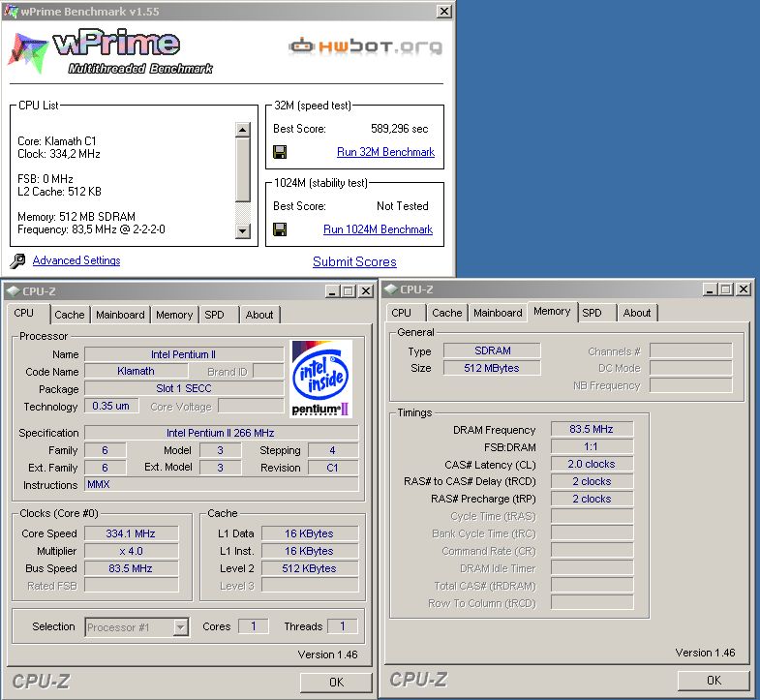
Task: Expand the Processor #1 selection dropdown
Action: 180,627
